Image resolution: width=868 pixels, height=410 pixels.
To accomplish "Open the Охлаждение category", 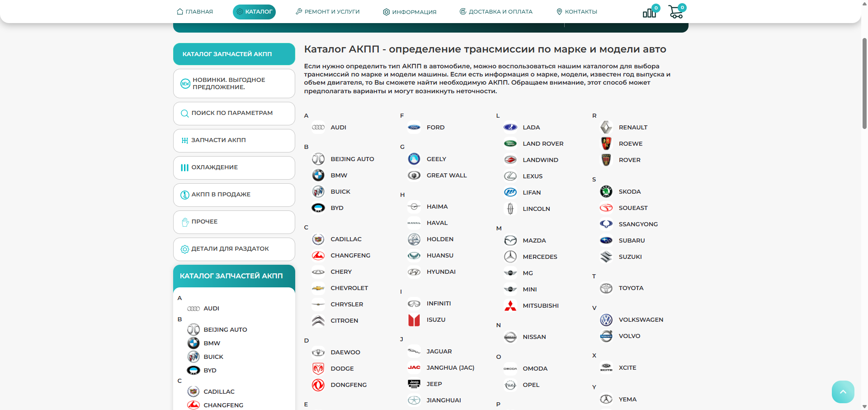I will click(234, 167).
